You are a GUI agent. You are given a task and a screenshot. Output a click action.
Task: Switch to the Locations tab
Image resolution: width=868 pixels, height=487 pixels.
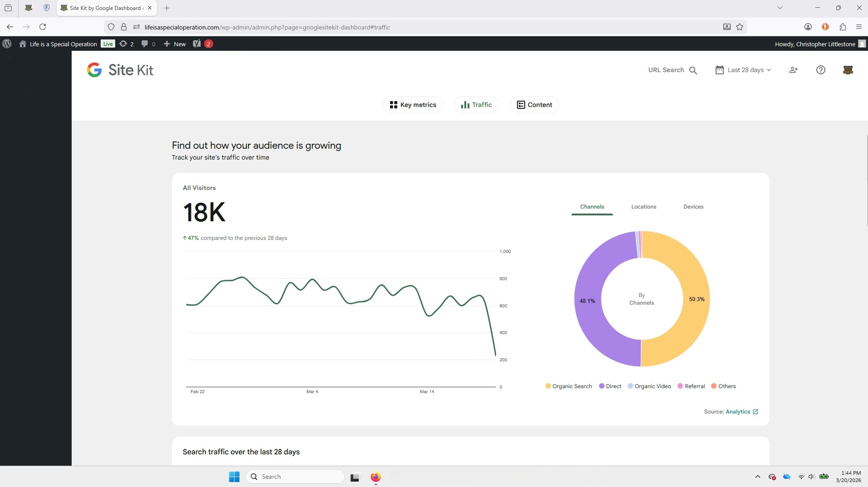pyautogui.click(x=644, y=207)
